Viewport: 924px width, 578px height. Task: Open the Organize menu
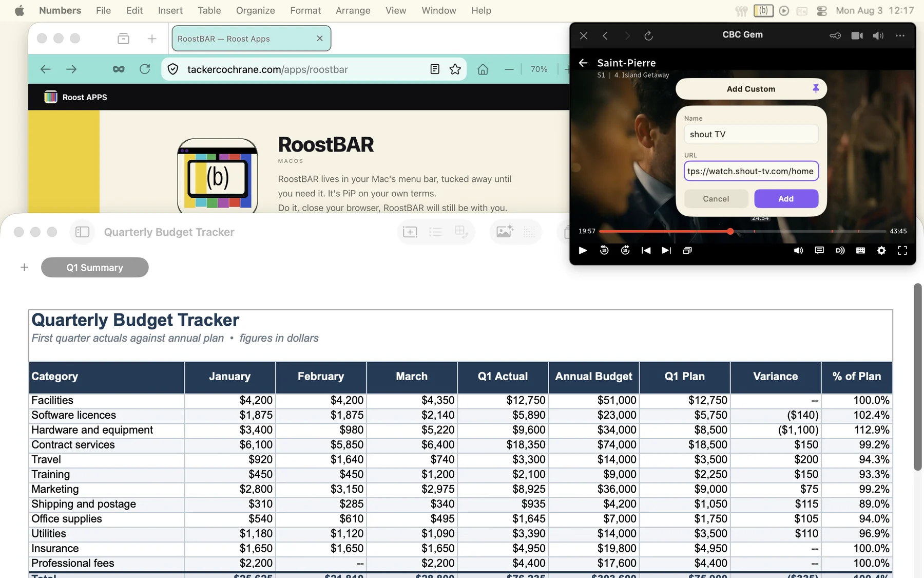click(256, 10)
